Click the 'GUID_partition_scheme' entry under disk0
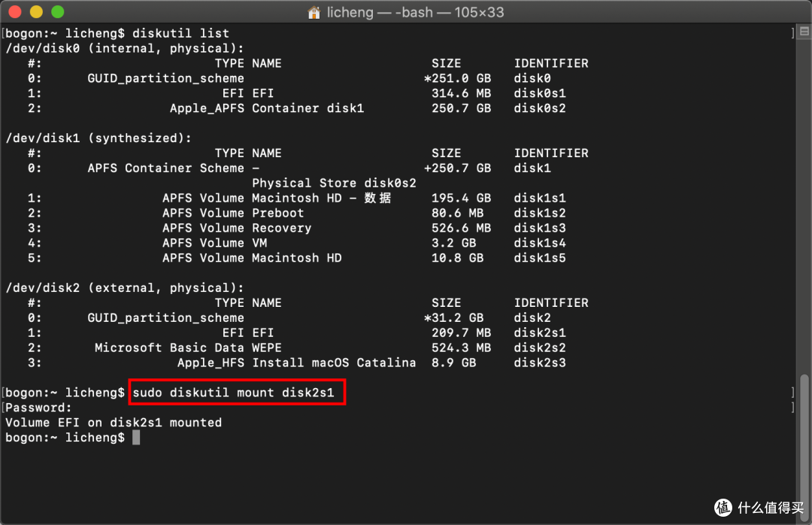The image size is (812, 525). pyautogui.click(x=165, y=78)
